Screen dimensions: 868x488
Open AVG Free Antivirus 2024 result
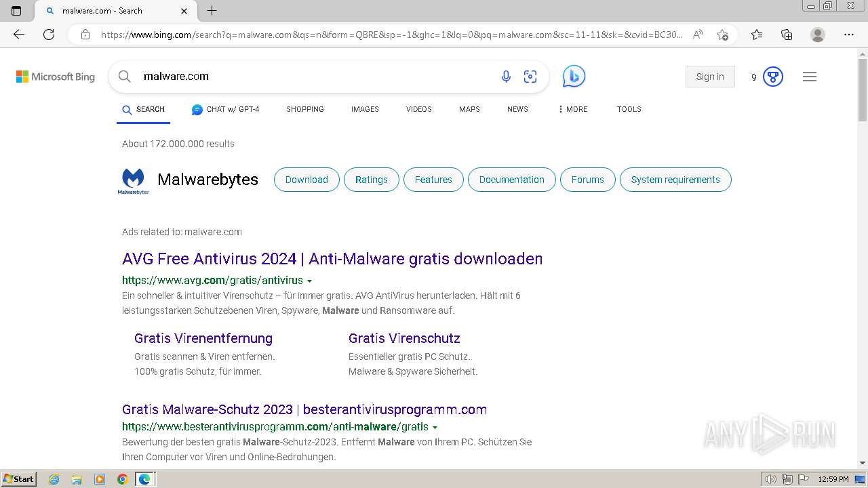(x=332, y=259)
